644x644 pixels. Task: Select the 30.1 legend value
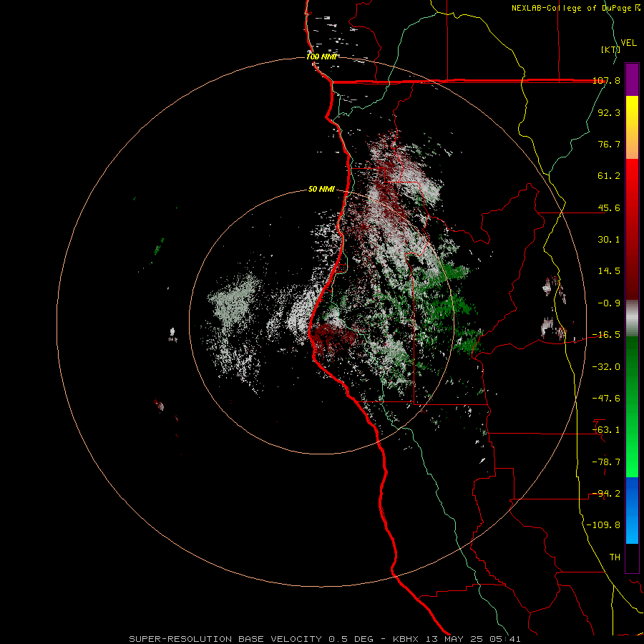tap(609, 240)
